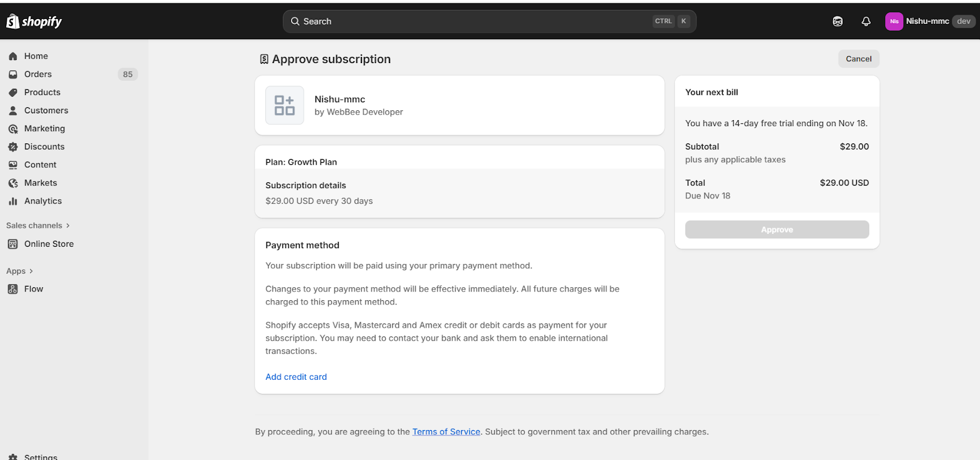The image size is (980, 460).
Task: Click the Home icon in sidebar
Action: (13, 56)
